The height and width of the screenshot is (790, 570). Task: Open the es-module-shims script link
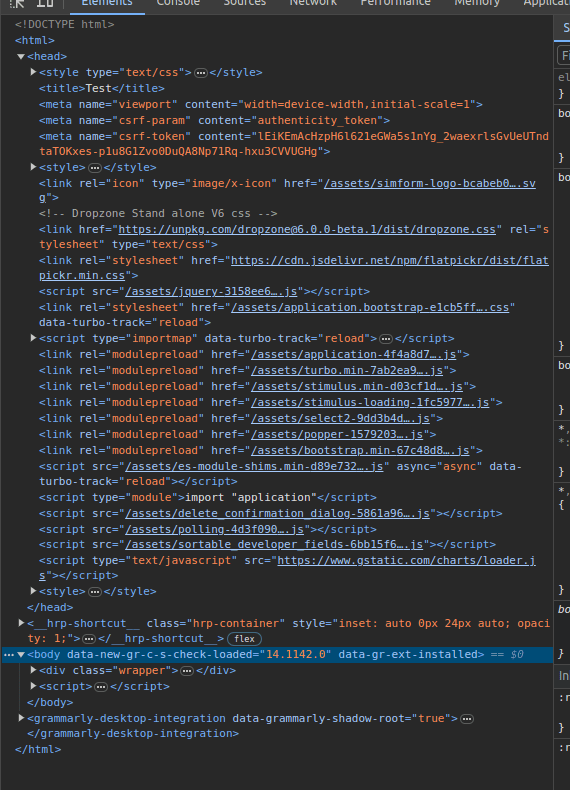254,467
